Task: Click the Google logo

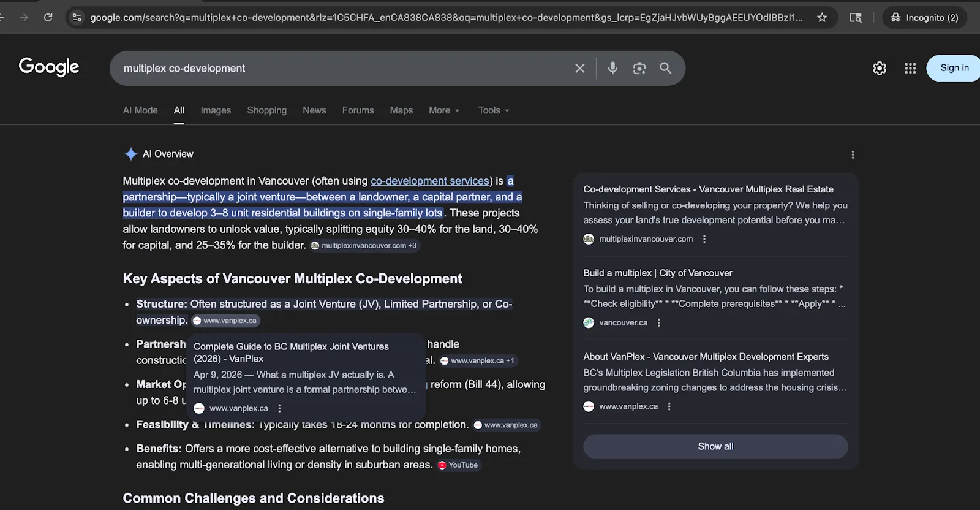Action: 49,67
